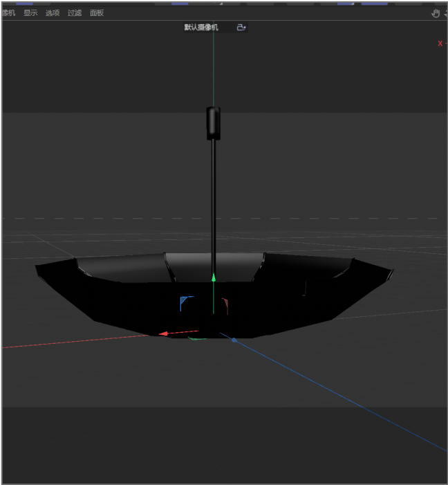Click the blue Z-axis gizmo handle

(234, 340)
